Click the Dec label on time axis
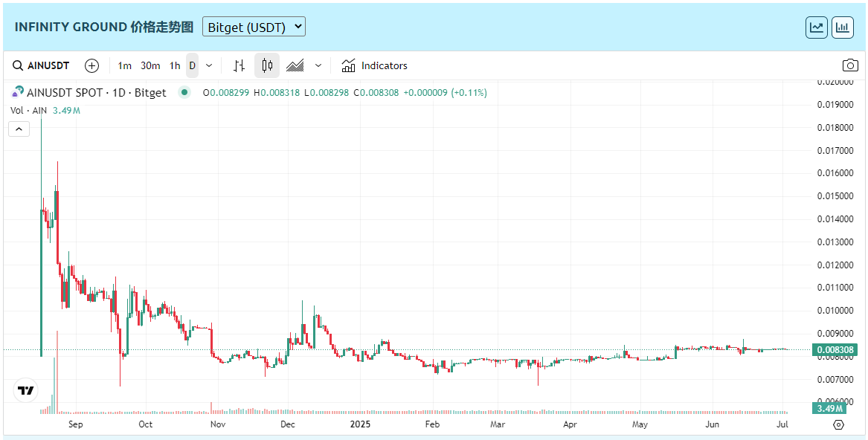868x440 pixels. [x=288, y=424]
